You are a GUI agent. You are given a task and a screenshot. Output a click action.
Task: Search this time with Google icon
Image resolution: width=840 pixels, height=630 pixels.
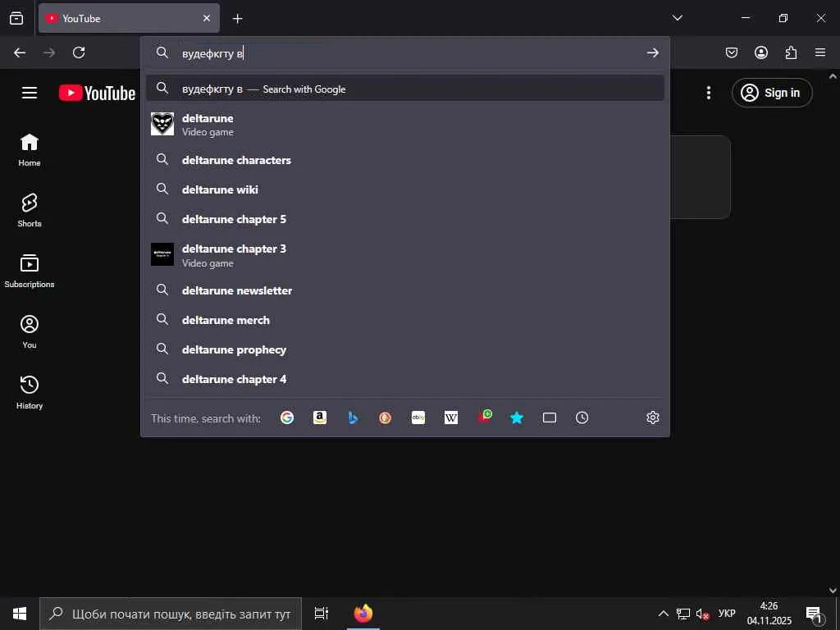point(286,418)
